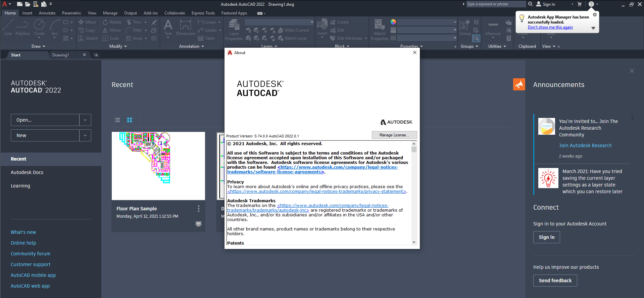
Task: Click the Array tool
Action: click(x=134, y=38)
